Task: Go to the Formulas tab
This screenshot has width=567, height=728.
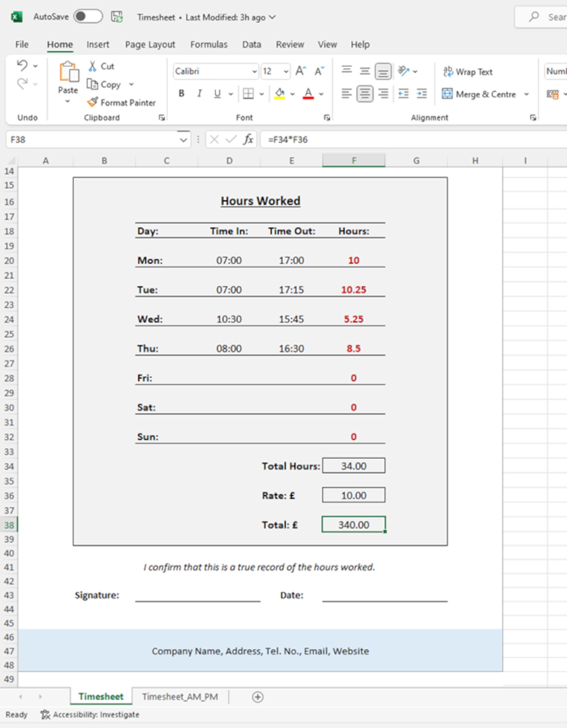Action: click(209, 44)
